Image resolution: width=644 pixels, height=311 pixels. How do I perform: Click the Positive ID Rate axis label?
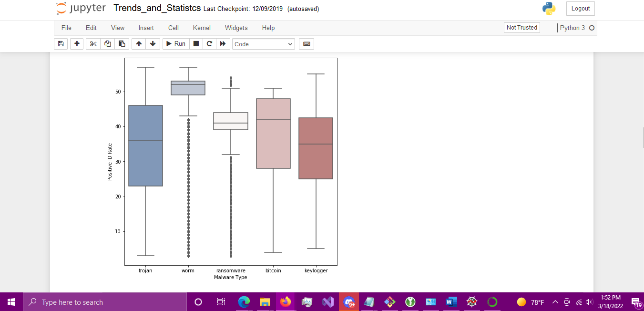pos(110,162)
